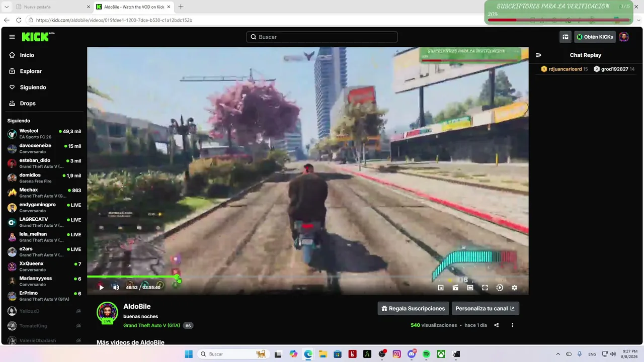
Task: Select grod192827 in chat leaderboard
Action: (614, 69)
